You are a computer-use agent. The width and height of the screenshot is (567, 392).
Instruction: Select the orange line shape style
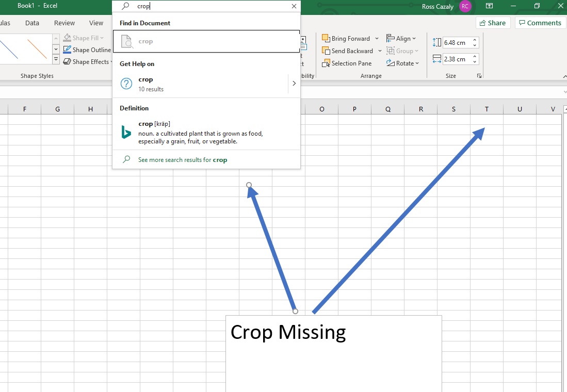[x=37, y=49]
